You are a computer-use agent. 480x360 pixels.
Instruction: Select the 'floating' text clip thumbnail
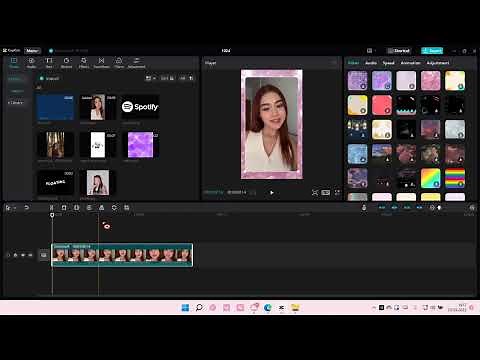55,182
